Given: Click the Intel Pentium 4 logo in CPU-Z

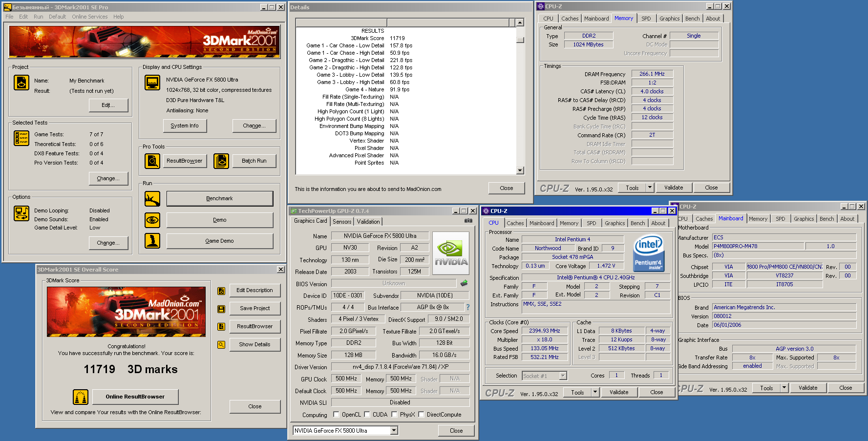Looking at the screenshot, I should 648,253.
